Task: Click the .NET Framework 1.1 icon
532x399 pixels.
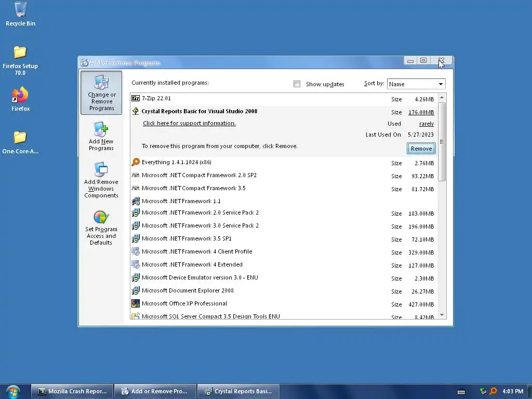Action: click(136, 201)
